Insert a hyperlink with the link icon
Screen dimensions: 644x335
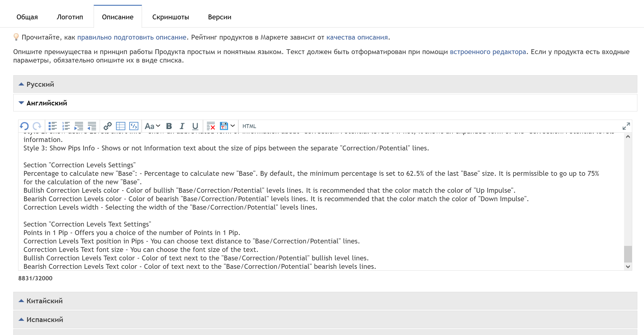click(108, 126)
